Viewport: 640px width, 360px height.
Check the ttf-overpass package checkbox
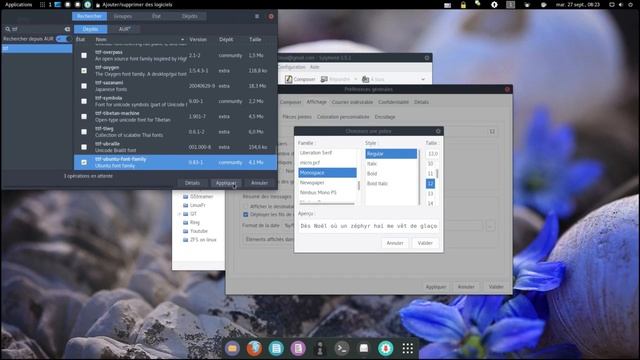click(x=84, y=56)
